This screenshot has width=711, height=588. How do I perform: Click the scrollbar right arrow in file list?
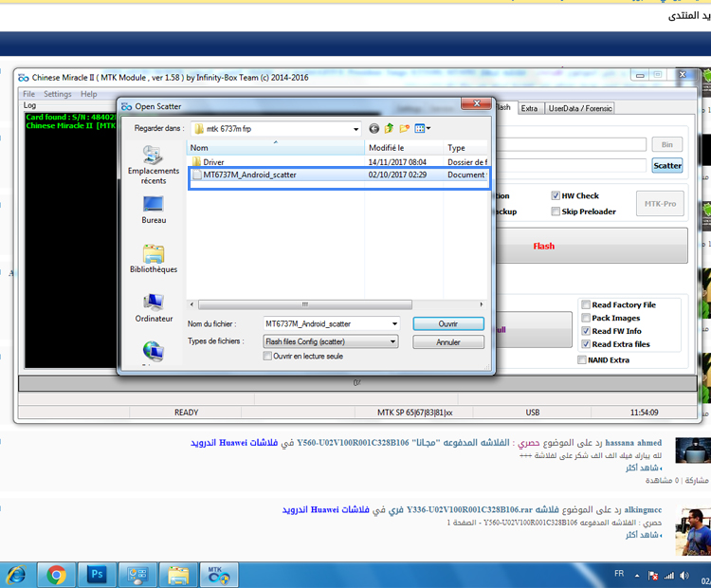point(481,304)
